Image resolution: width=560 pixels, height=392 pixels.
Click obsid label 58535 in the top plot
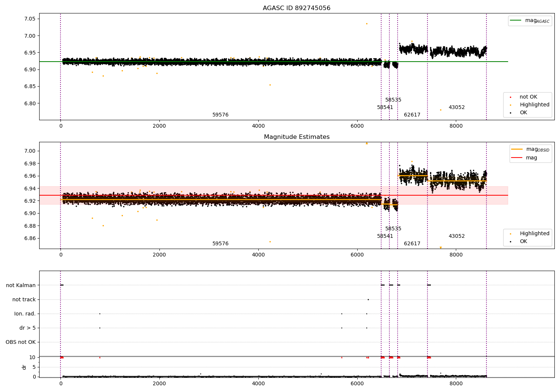pos(393,100)
